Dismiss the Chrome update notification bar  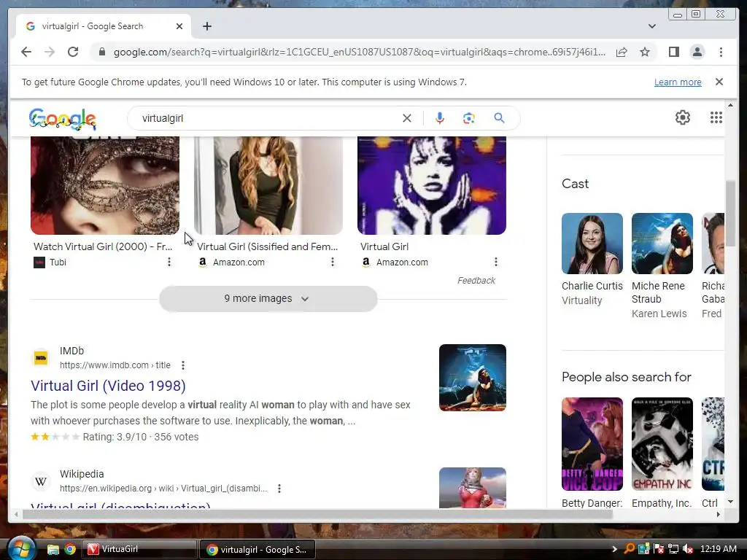719,82
